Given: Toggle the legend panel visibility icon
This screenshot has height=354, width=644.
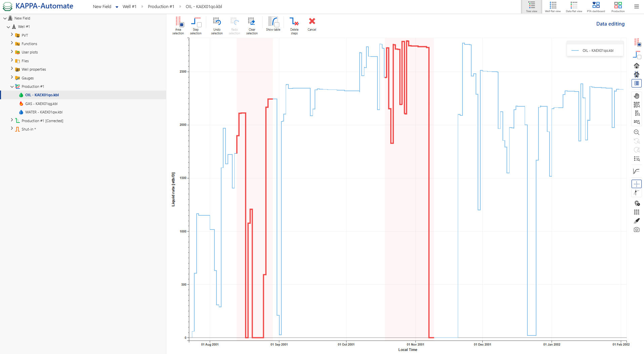Looking at the screenshot, I should click(636, 83).
